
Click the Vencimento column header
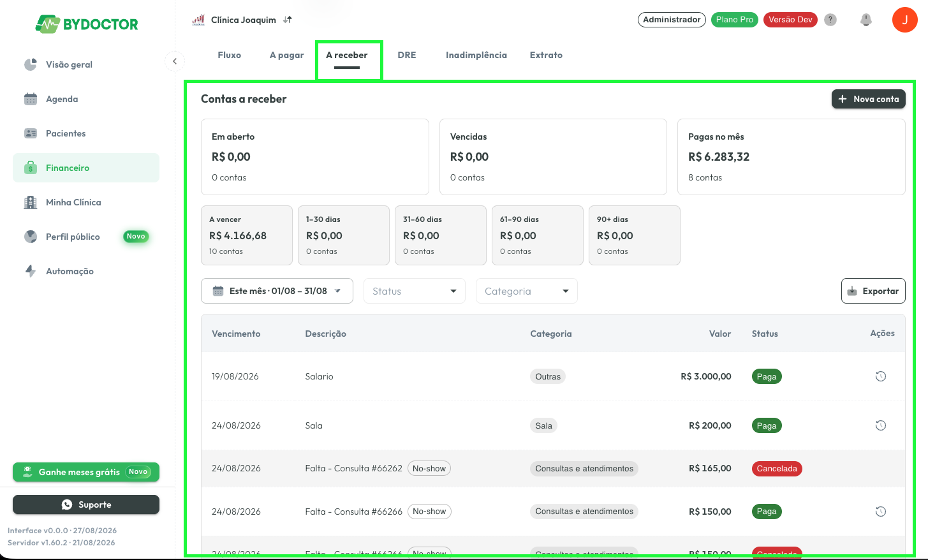(x=236, y=334)
